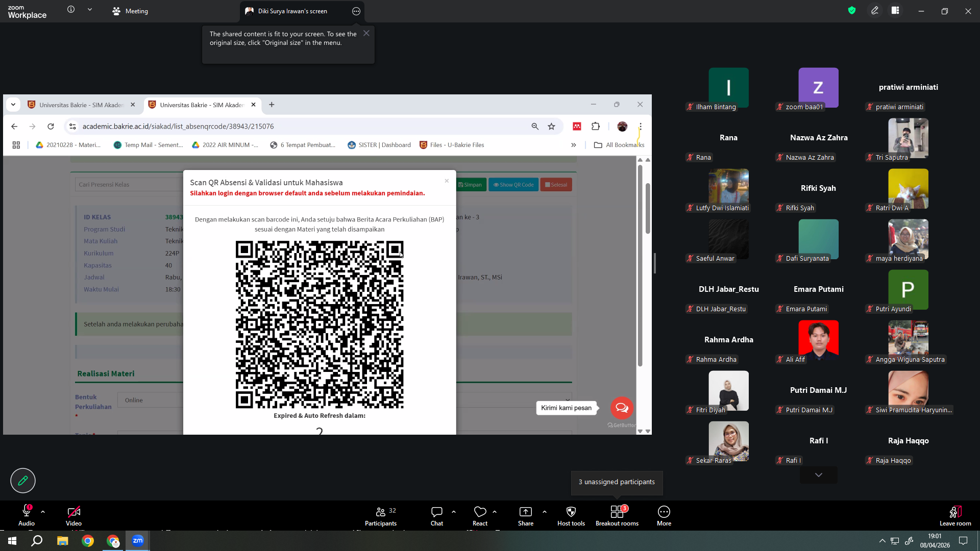Select Ali Afif's video thumbnail
Viewport: 980px width, 551px height.
click(818, 340)
